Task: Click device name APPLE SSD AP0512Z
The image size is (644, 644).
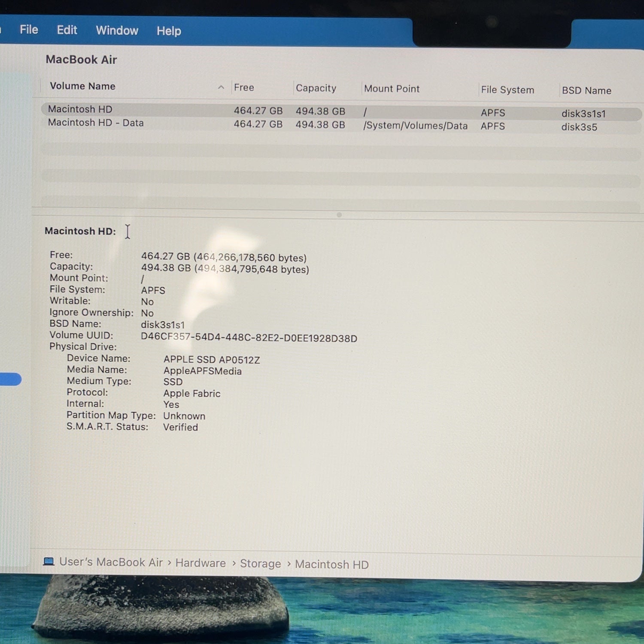Action: 212,360
